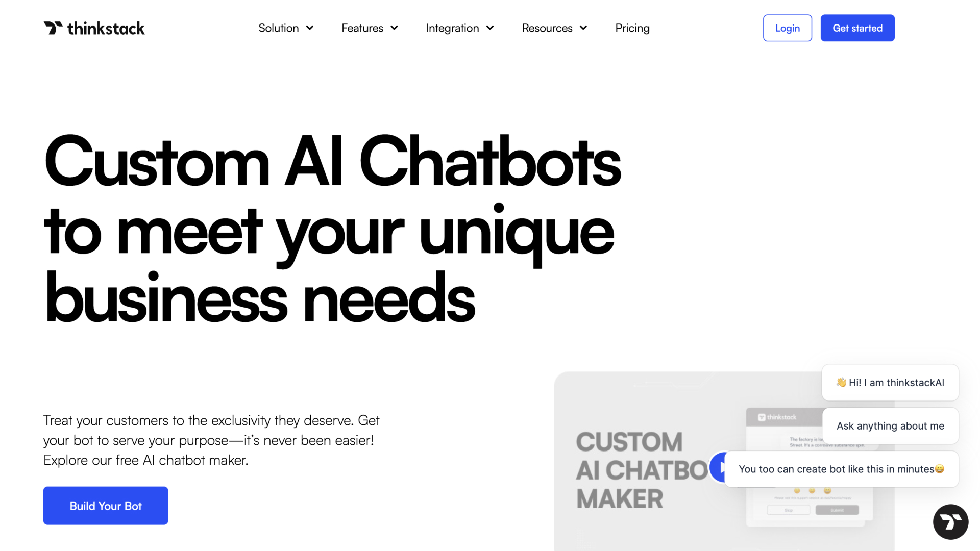Click the Features navigation tab
980x551 pixels.
369,28
